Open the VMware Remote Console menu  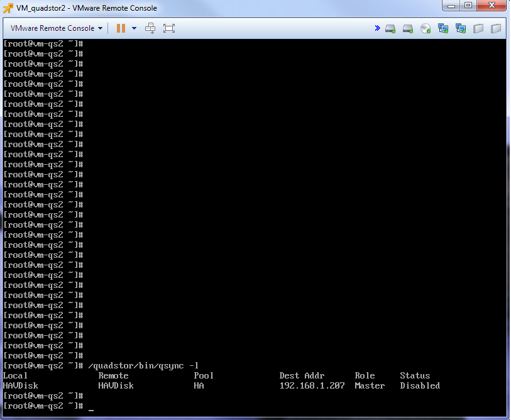coord(57,28)
